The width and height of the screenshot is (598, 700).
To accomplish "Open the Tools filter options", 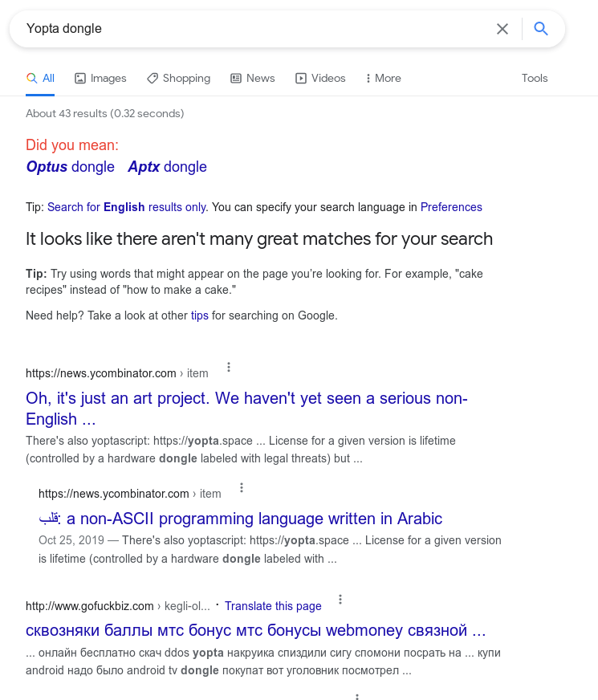I will coord(535,78).
